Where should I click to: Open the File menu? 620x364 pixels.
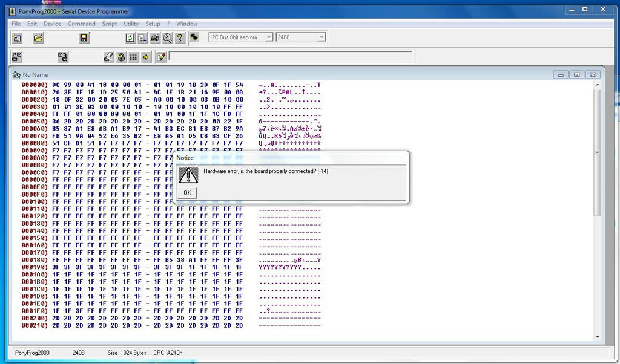pos(16,24)
